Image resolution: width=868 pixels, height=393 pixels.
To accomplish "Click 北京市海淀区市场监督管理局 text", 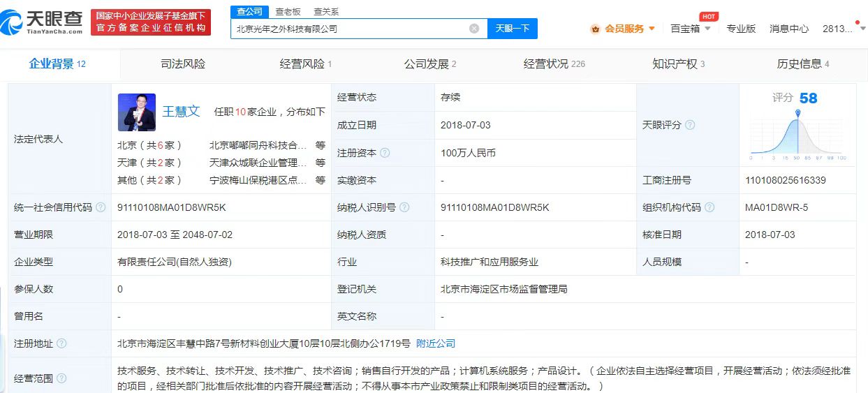I will (x=504, y=289).
